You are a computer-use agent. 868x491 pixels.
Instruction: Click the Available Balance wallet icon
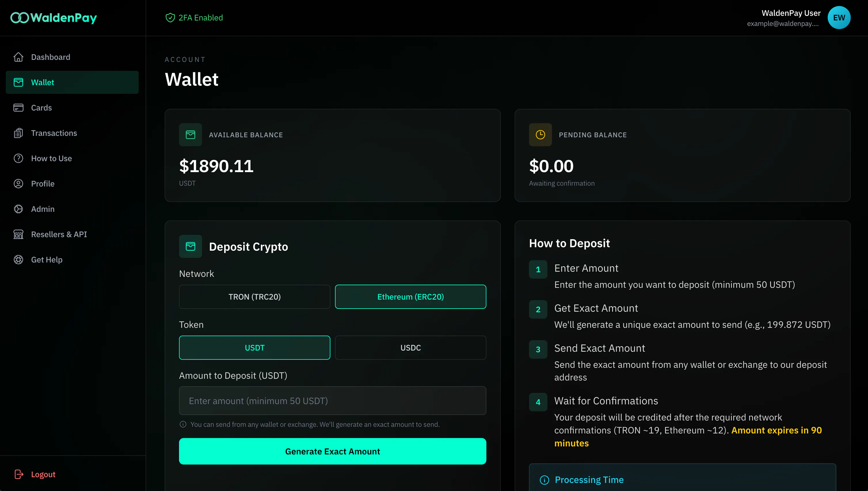coord(191,135)
